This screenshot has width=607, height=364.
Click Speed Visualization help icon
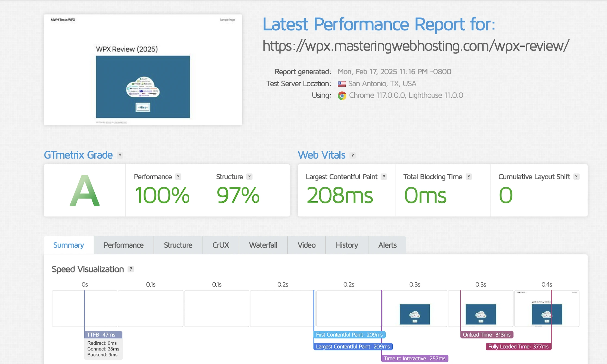131,269
